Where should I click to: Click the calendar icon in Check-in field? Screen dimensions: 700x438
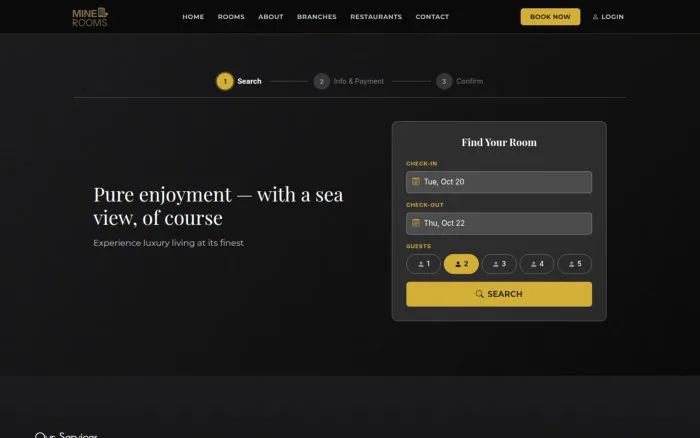coord(416,181)
